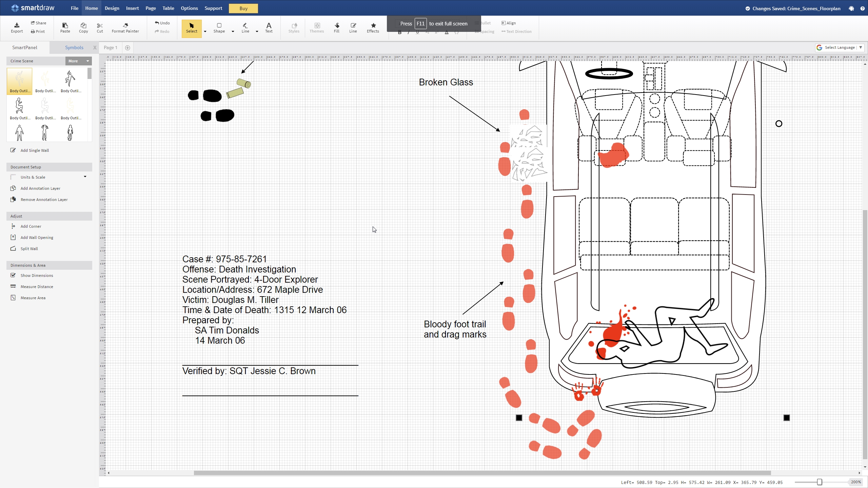Click the Page 1 tab

tap(110, 47)
